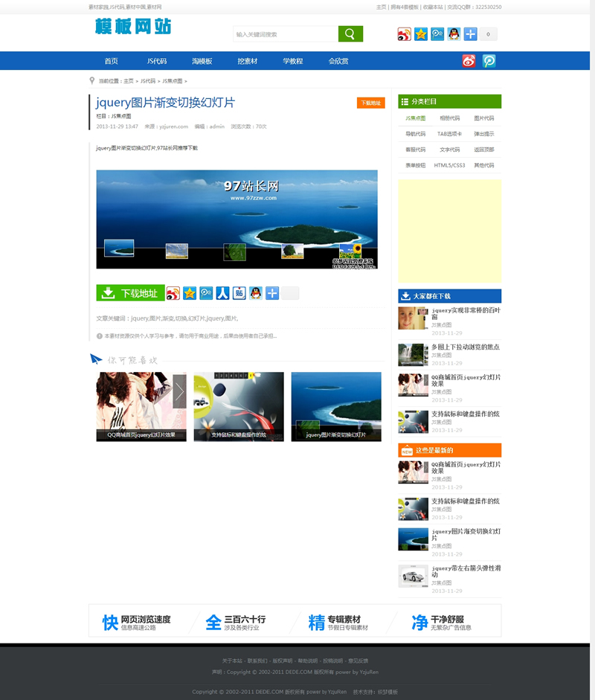The image size is (595, 700).
Task: Click the Baidu Tieba 贴 share icon
Action: click(239, 293)
